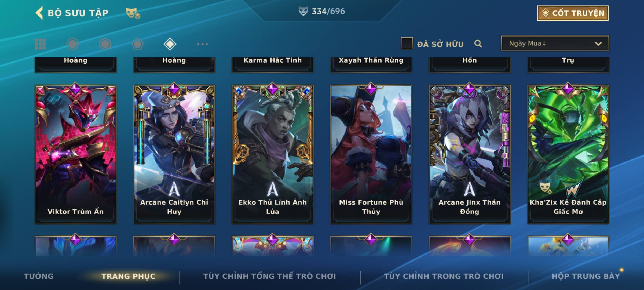Toggle the Đã Sở Hữu checkbox

click(407, 44)
